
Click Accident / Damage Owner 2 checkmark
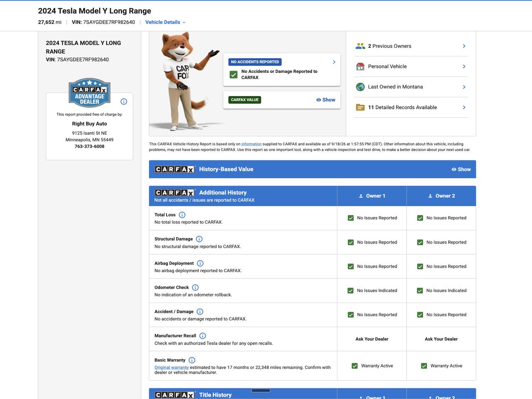[420, 315]
